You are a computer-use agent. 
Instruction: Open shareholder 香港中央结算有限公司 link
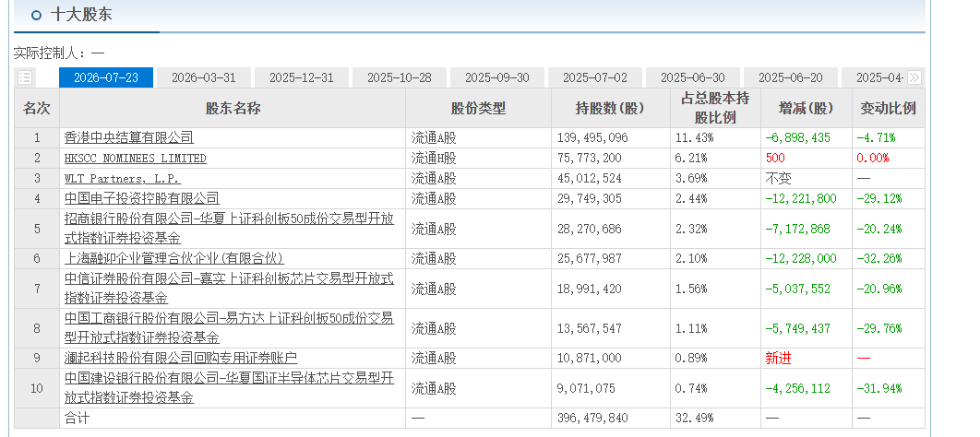[x=129, y=138]
